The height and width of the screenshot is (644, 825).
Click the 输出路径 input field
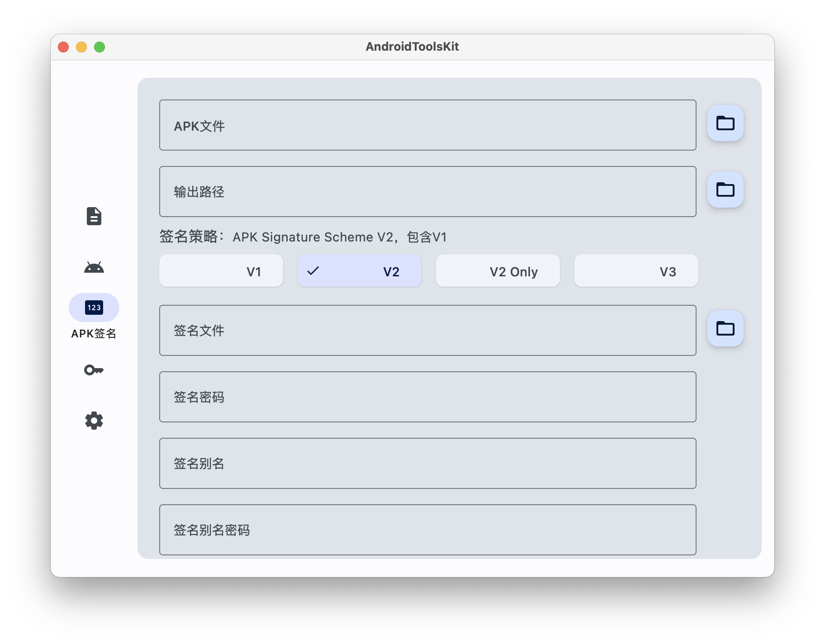(x=428, y=192)
